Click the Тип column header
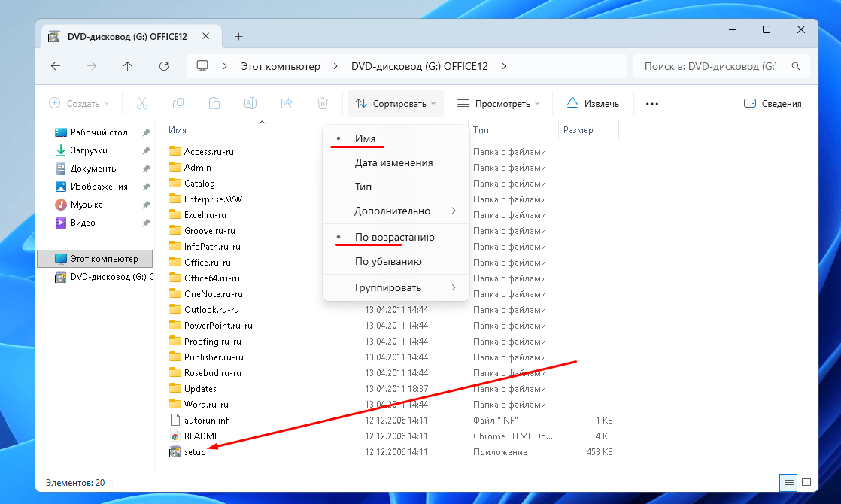The width and height of the screenshot is (841, 504). (481, 130)
